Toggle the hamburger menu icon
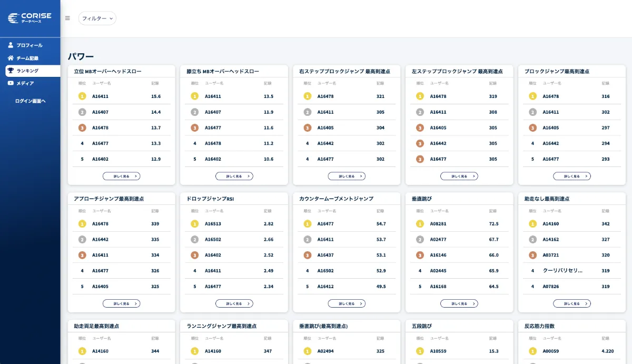Viewport: 632px width, 364px height. (67, 18)
